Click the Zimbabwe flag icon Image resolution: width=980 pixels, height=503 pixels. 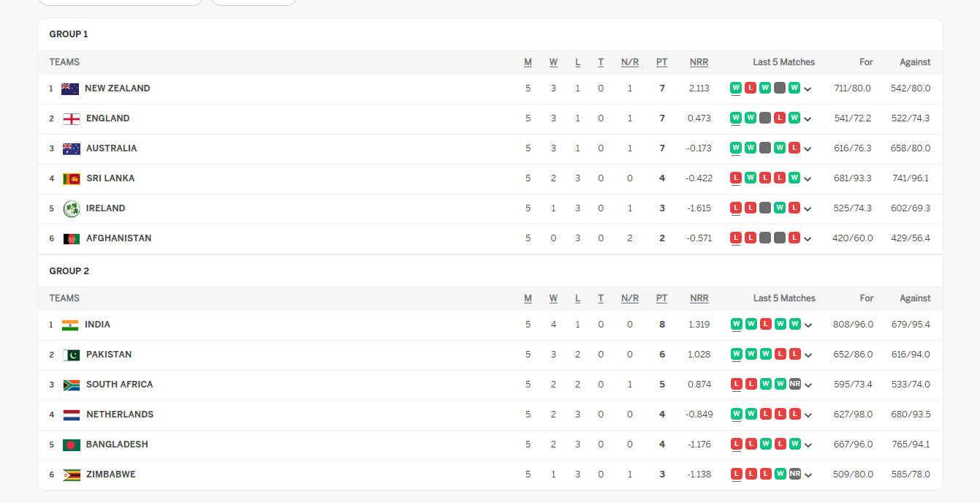(x=72, y=474)
